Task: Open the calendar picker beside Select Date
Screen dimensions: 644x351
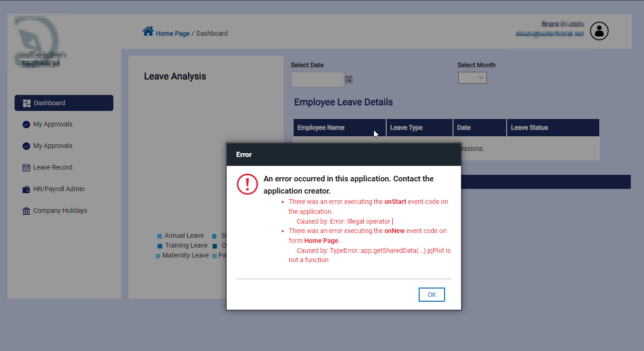Action: pos(349,79)
